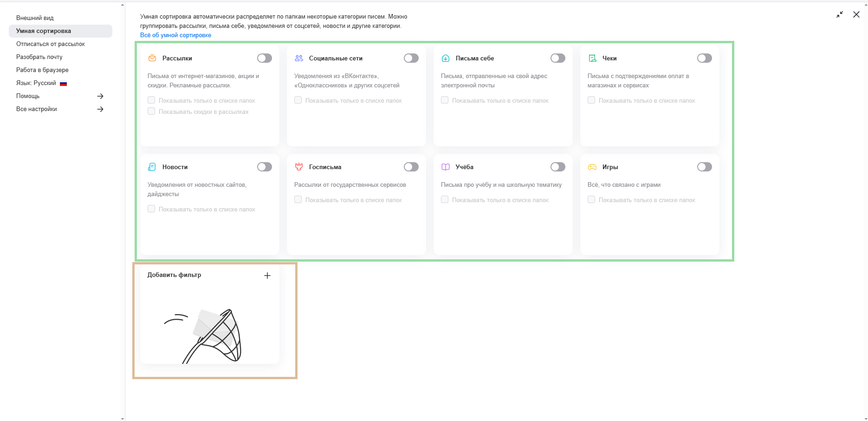Click the plus icon to add filter

[x=267, y=276]
